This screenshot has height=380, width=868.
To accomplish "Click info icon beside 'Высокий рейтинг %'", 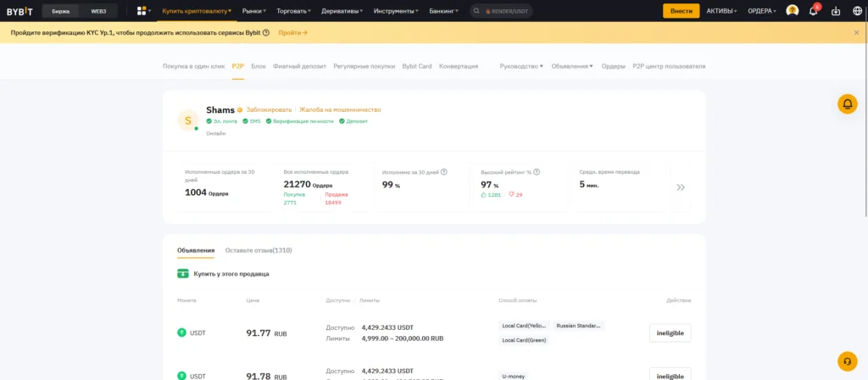I will tap(537, 171).
